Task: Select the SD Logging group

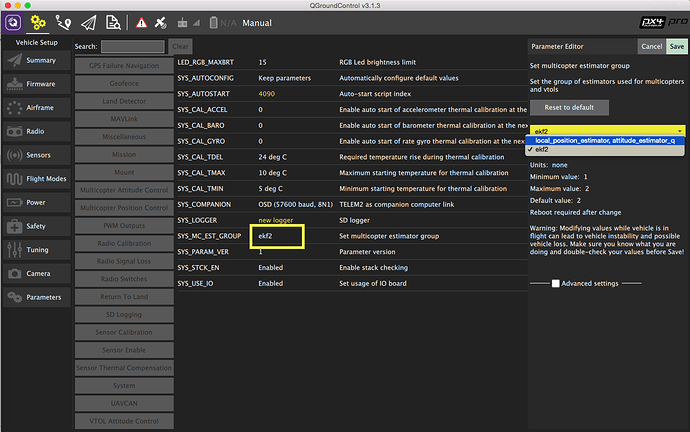Action: tap(124, 315)
